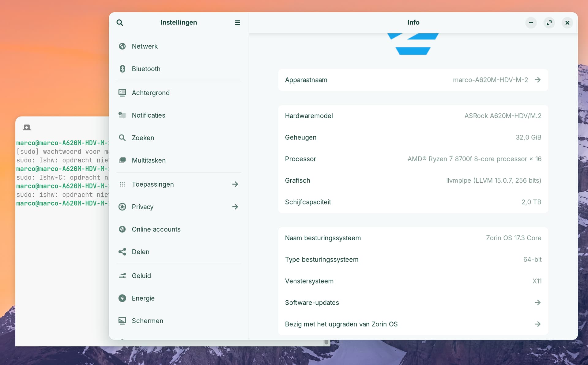Image resolution: width=588 pixels, height=365 pixels.
Task: Click Venstersysteem label
Action: pos(309,281)
